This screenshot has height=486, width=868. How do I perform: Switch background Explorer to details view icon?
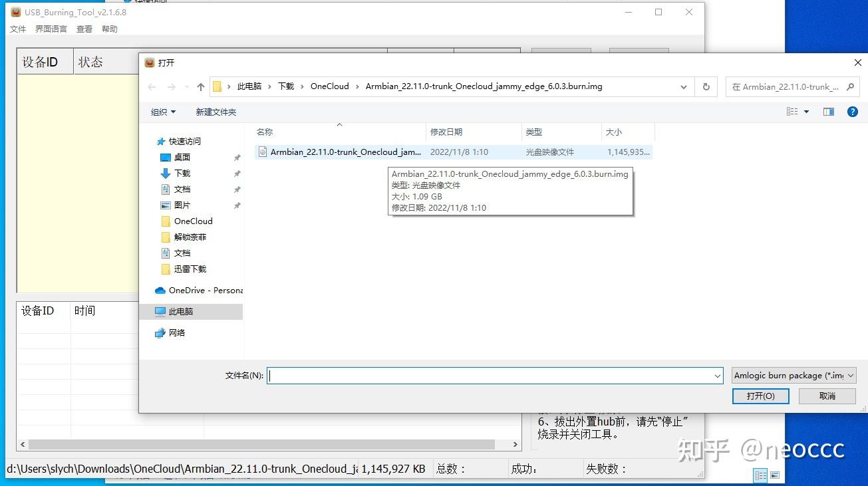point(760,475)
